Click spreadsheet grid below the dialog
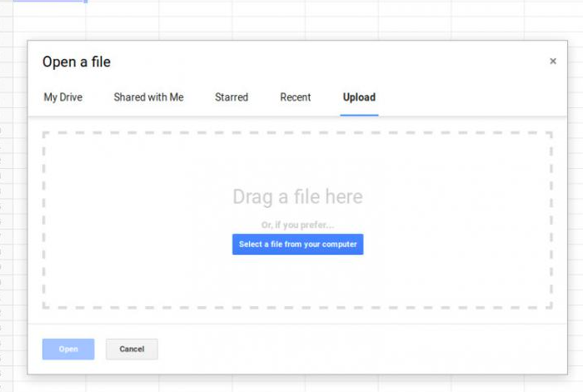This screenshot has width=583, height=392. 291,383
